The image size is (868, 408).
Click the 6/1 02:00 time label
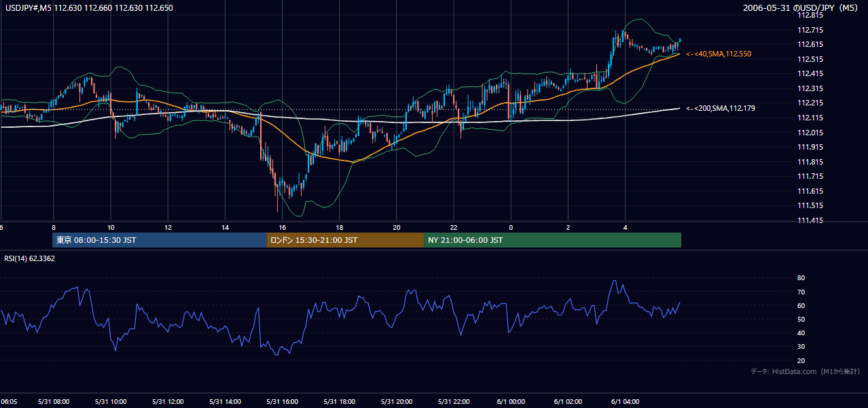[568, 402]
